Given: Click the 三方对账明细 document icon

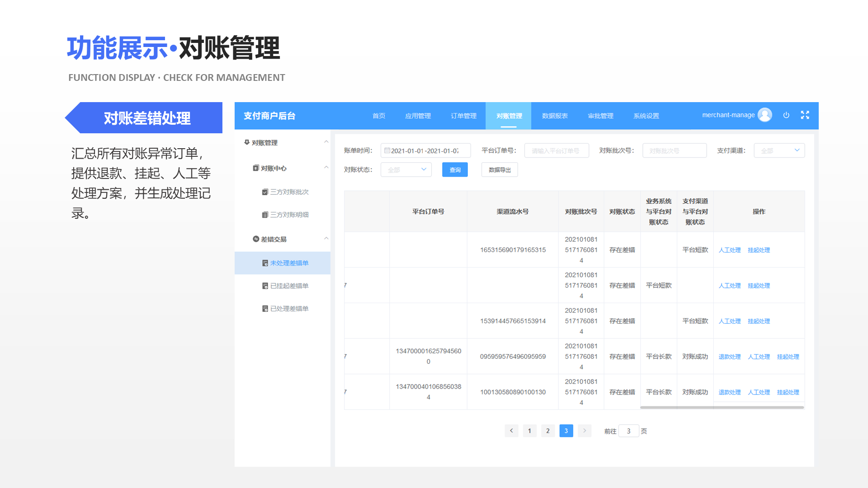Looking at the screenshot, I should [x=264, y=215].
